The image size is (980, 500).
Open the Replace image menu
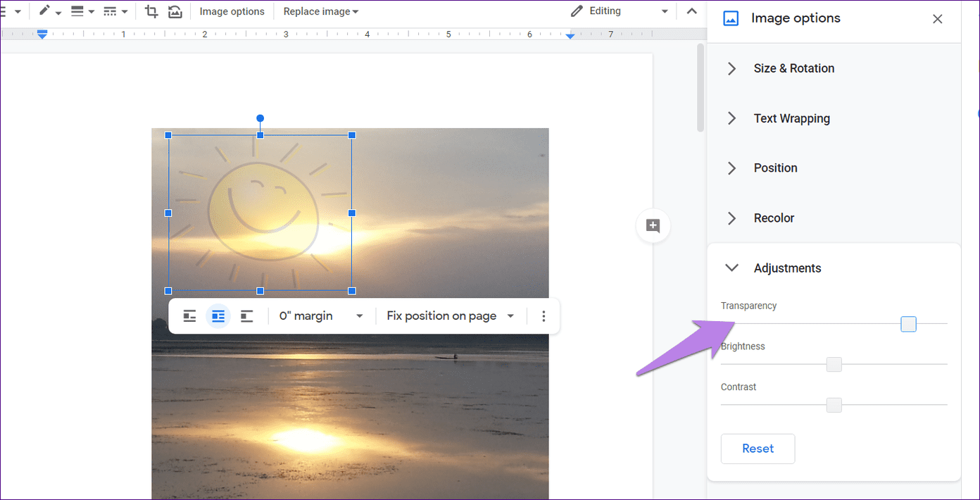320,11
